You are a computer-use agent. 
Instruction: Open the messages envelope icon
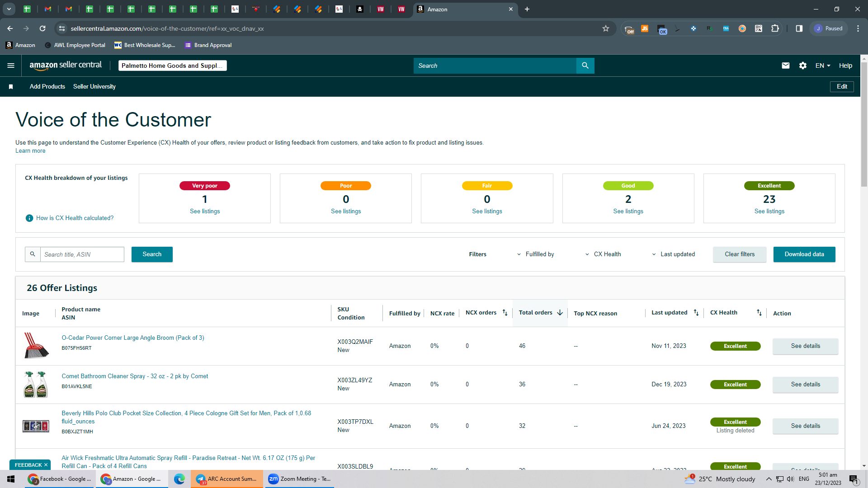coord(786,66)
